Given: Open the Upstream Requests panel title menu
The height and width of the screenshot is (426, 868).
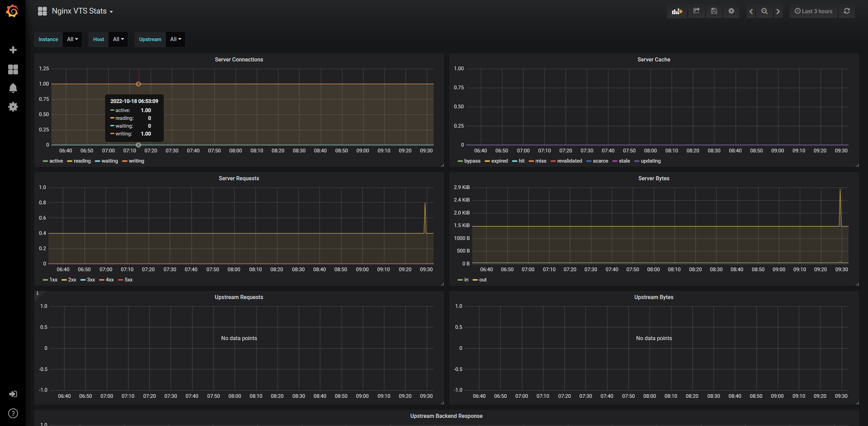Looking at the screenshot, I should coord(239,297).
